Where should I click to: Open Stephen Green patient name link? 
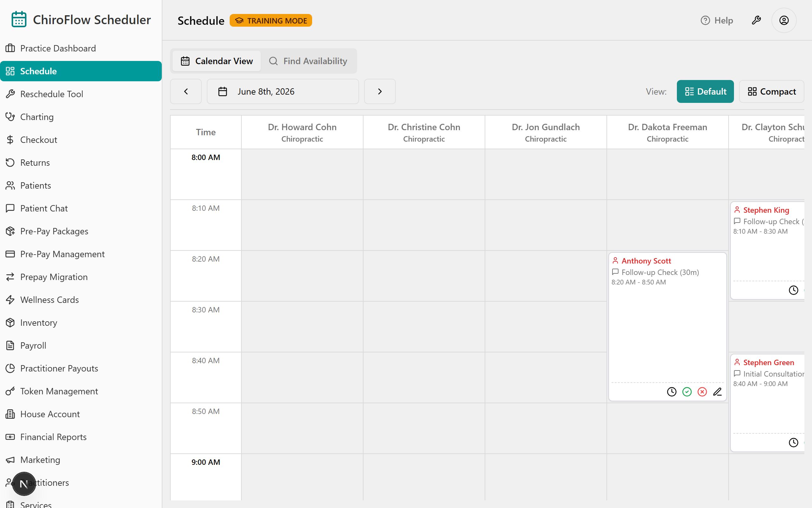tap(768, 363)
